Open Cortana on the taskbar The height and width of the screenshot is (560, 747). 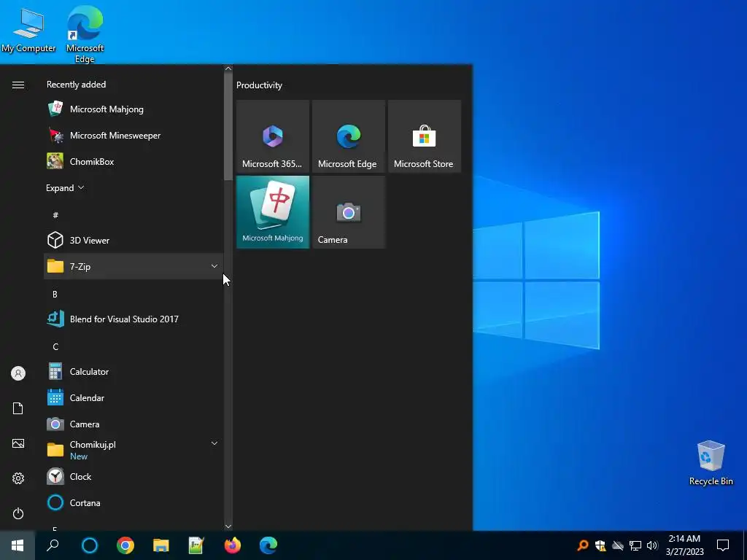point(90,545)
